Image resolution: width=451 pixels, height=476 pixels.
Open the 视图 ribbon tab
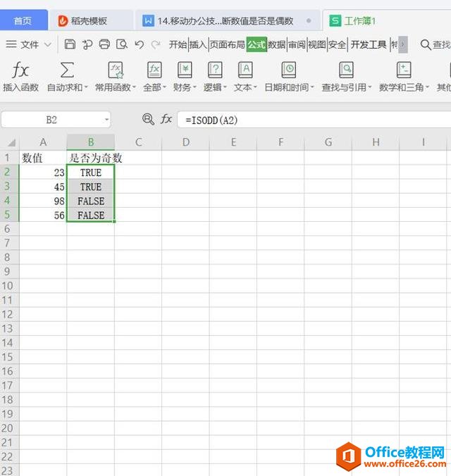pos(317,44)
